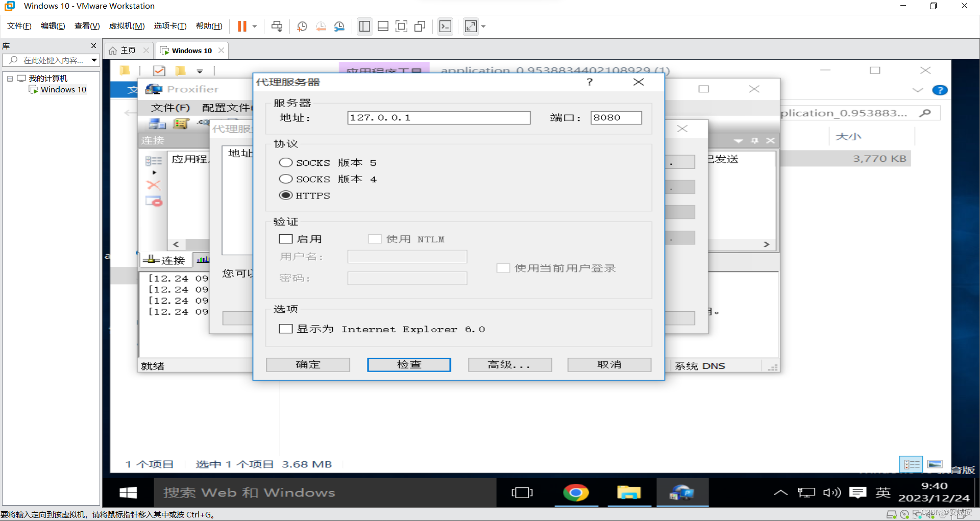Pause the virtual machine via the pause icon
The height and width of the screenshot is (521, 980).
[242, 26]
